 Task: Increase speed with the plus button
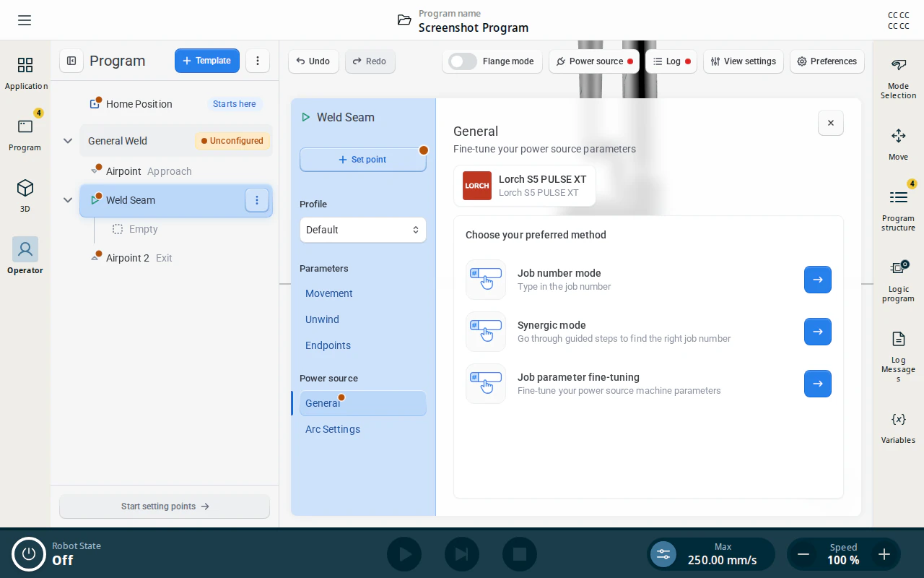884,554
